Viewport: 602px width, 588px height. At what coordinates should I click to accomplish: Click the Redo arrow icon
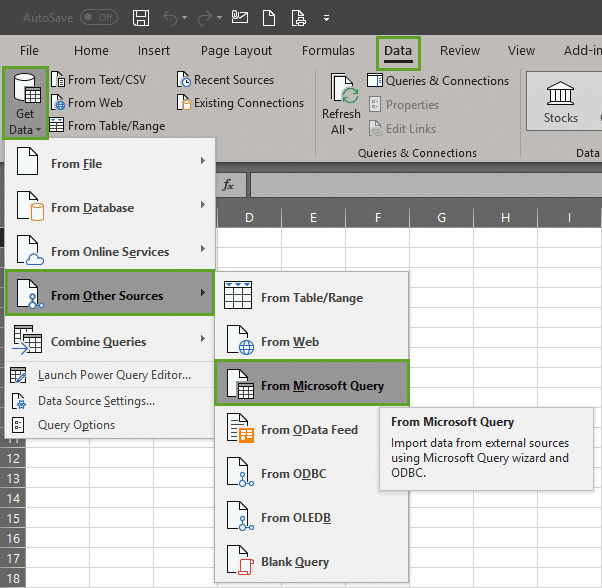click(205, 18)
